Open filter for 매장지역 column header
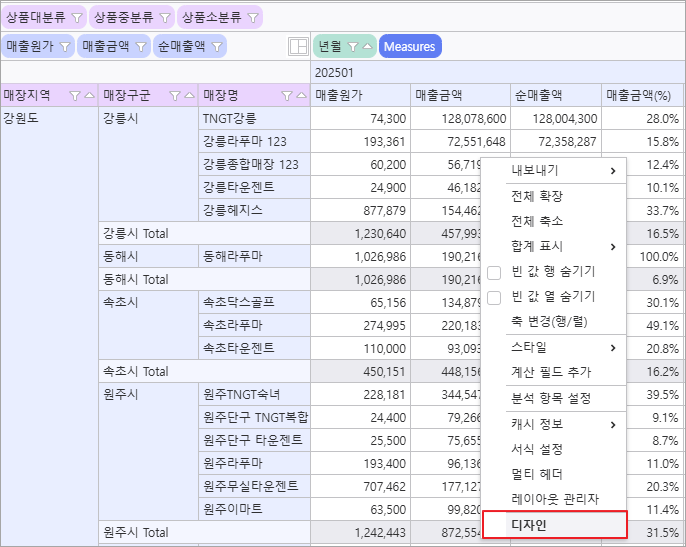This screenshot has width=686, height=547. pos(75,96)
